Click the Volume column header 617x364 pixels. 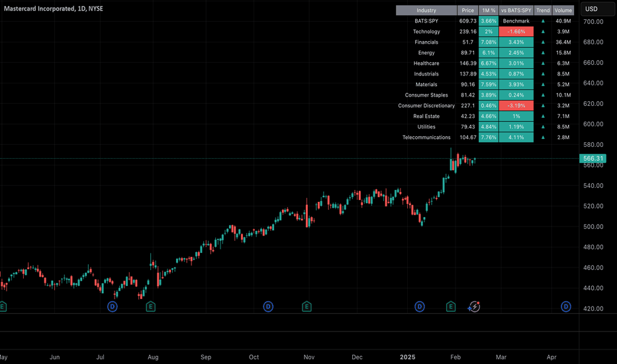[563, 11]
